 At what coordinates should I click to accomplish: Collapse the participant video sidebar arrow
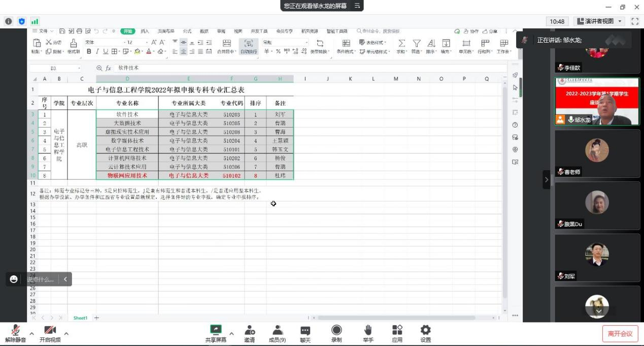(x=547, y=179)
